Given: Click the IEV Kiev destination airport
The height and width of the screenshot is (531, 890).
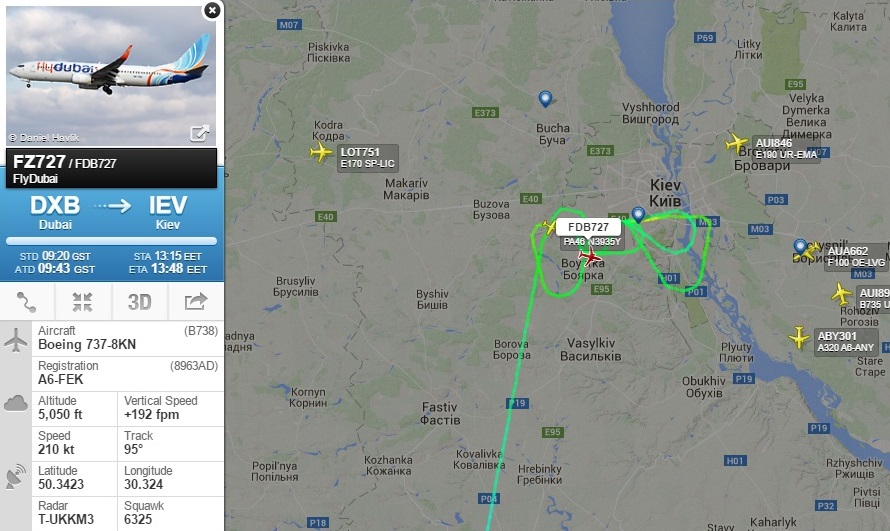Looking at the screenshot, I should coord(168,212).
